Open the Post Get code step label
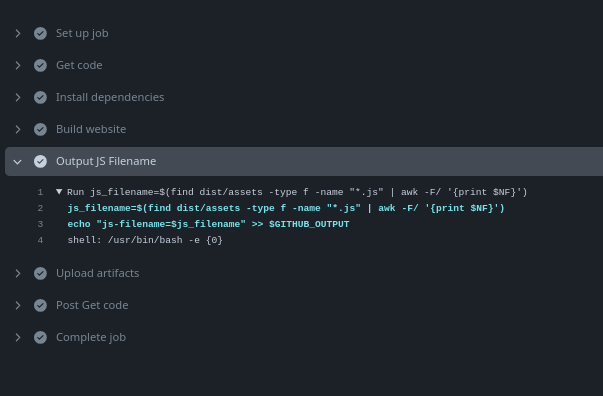The width and height of the screenshot is (603, 396). click(x=92, y=305)
